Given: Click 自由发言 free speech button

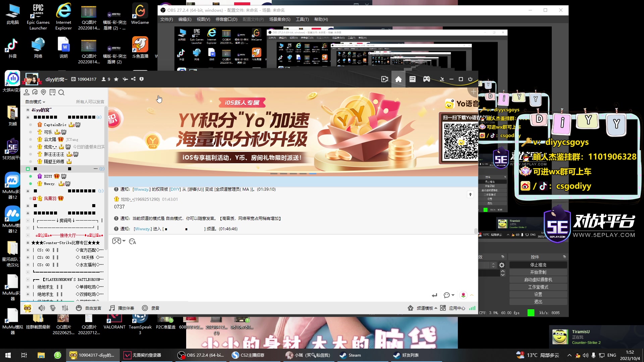Looking at the screenshot, I should pos(89,308).
